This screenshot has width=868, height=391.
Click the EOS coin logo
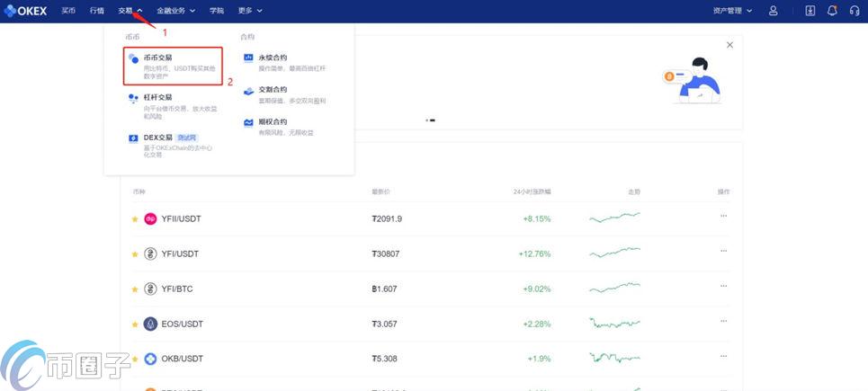(x=150, y=324)
